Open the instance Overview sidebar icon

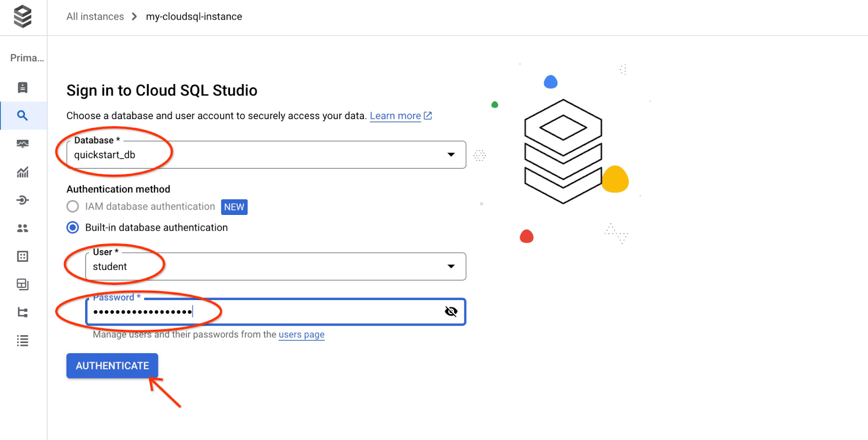pyautogui.click(x=23, y=87)
